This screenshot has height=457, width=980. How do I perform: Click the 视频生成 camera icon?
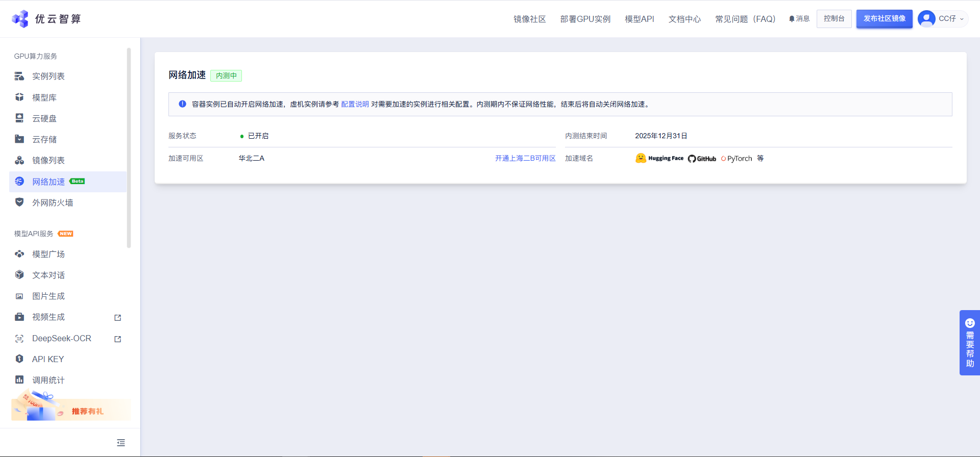coord(19,317)
